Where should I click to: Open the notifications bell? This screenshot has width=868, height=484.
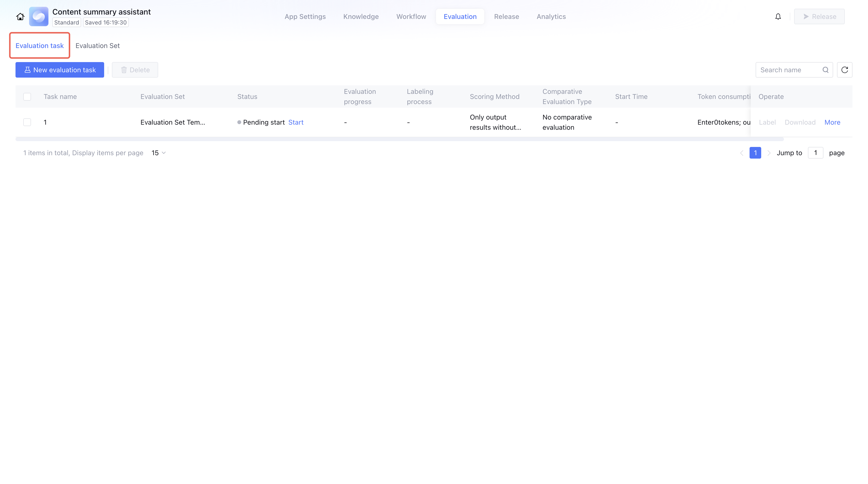click(x=778, y=16)
